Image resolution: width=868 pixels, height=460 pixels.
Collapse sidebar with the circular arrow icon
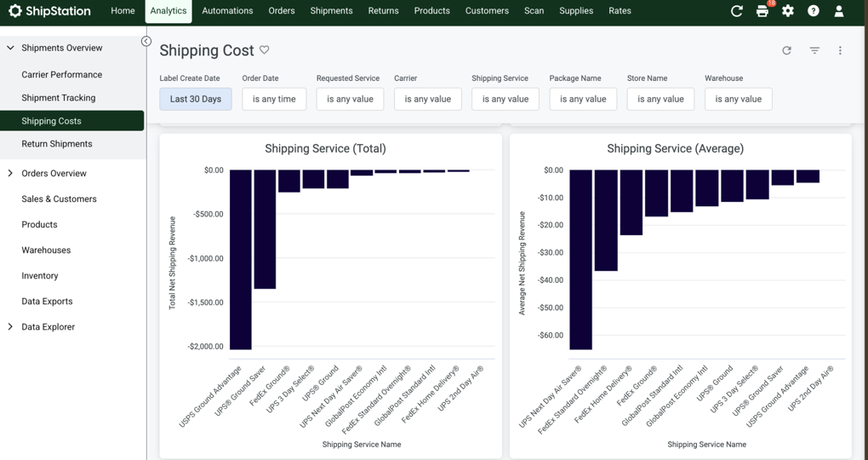tap(146, 41)
